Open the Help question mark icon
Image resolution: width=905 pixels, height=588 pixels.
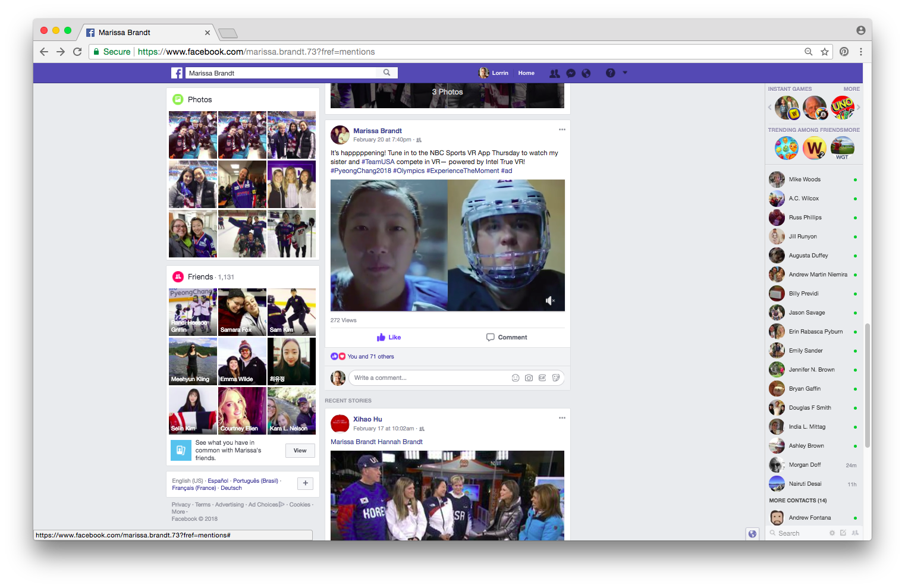(610, 73)
